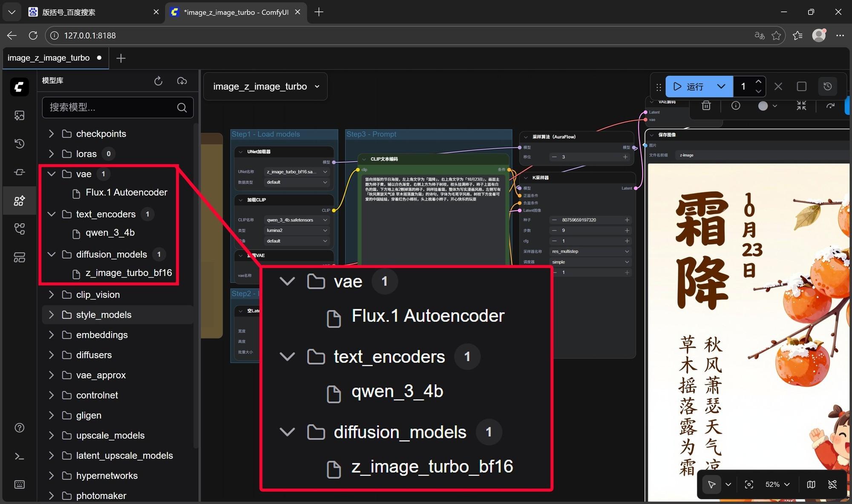Screen dimensions: 852x504
Task: Select the z_image_turbo_bf16 model file
Action: pos(128,273)
